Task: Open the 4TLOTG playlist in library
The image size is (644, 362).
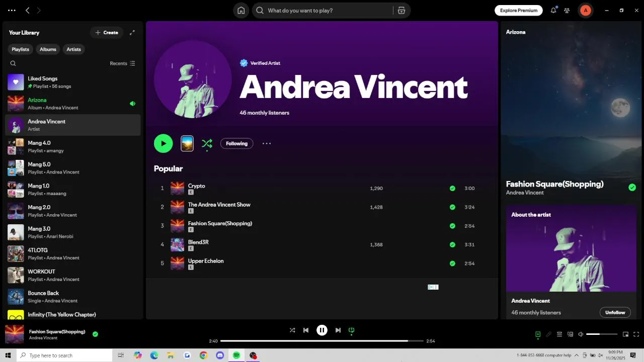Action: pos(73,253)
